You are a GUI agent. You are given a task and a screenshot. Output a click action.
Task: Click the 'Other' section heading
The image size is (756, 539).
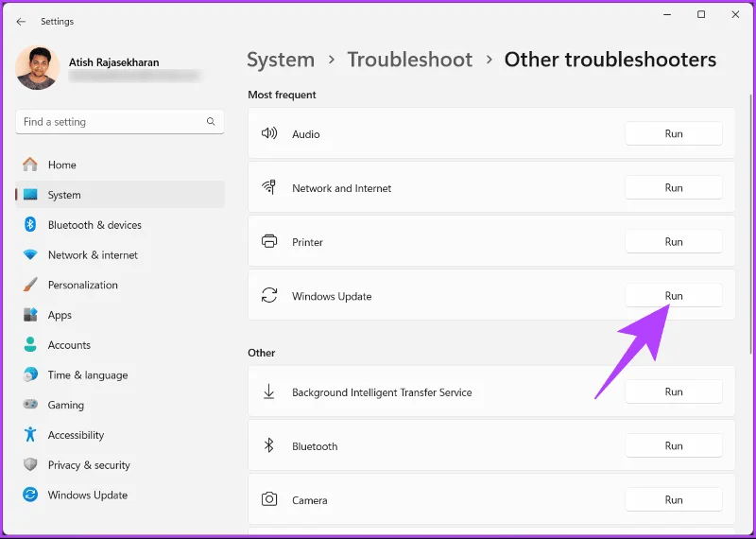click(x=262, y=353)
